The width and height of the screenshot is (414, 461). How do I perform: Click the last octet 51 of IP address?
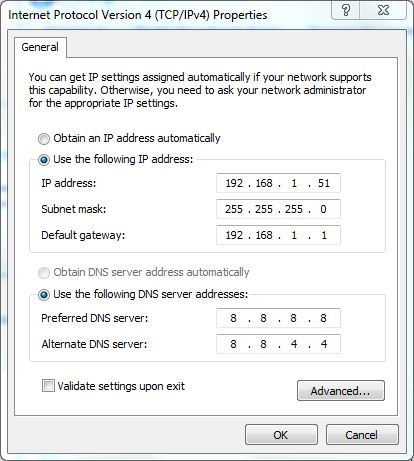point(324,183)
